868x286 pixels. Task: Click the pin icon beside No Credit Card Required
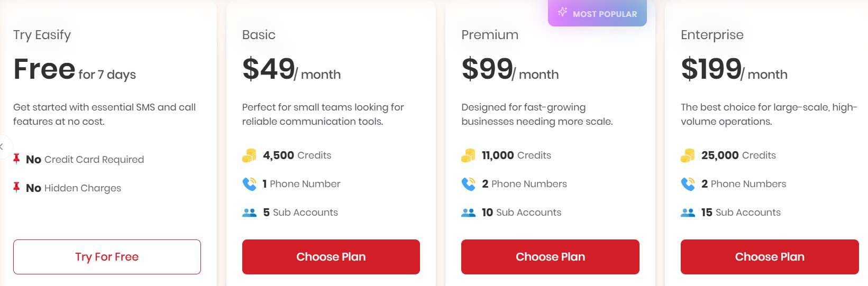coord(16,159)
